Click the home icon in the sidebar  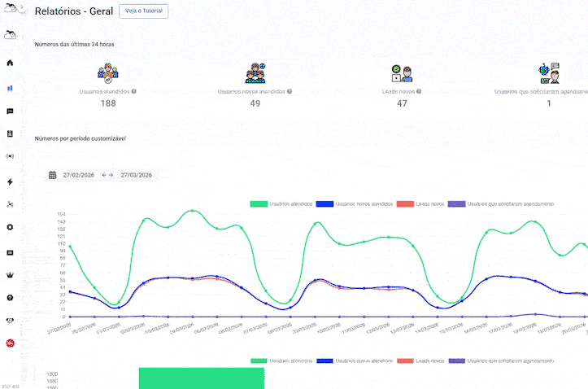tap(10, 63)
